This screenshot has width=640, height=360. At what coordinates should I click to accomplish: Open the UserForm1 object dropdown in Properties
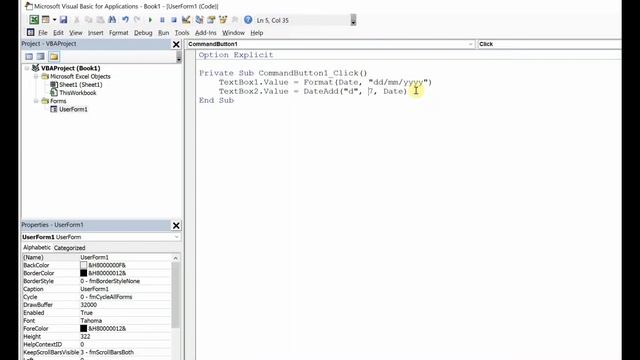pos(177,237)
